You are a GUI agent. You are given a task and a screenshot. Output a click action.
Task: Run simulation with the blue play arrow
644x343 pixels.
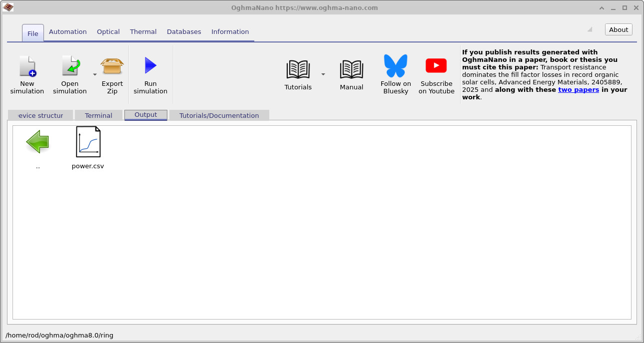pyautogui.click(x=150, y=66)
